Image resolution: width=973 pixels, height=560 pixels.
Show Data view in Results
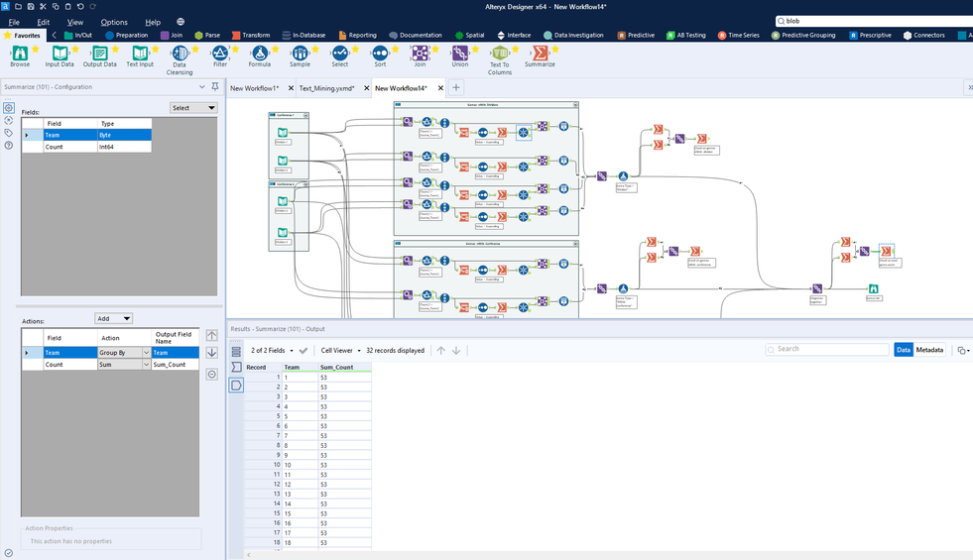(x=904, y=350)
